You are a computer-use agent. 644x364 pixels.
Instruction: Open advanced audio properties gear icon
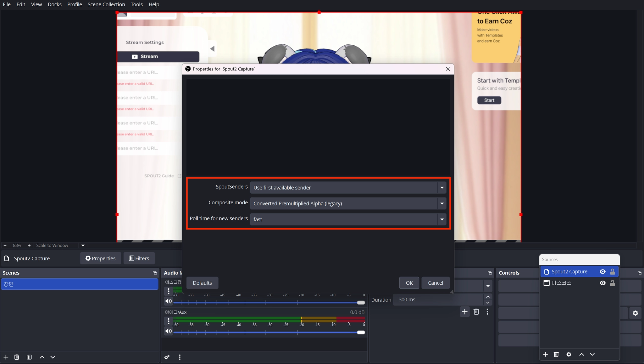tap(167, 357)
